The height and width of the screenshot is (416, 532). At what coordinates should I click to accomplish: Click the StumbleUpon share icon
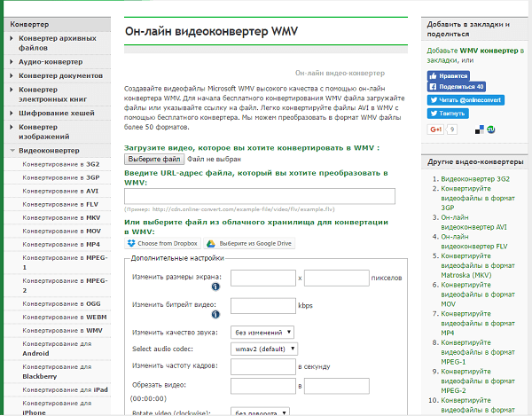490,129
